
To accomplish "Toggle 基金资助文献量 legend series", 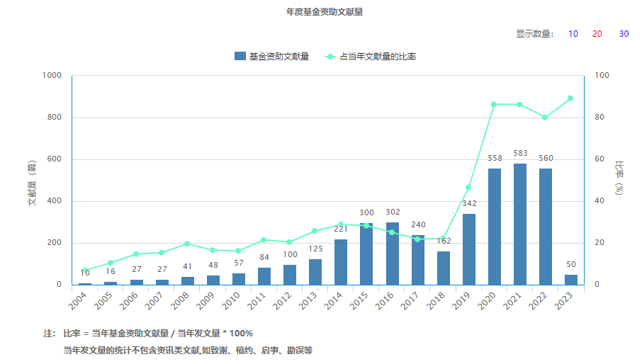I will [x=272, y=57].
